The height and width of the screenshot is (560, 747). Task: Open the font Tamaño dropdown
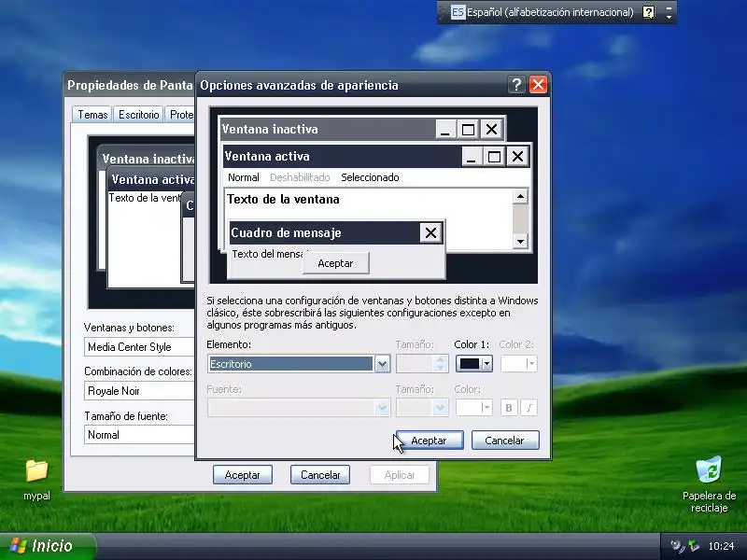tap(422, 408)
